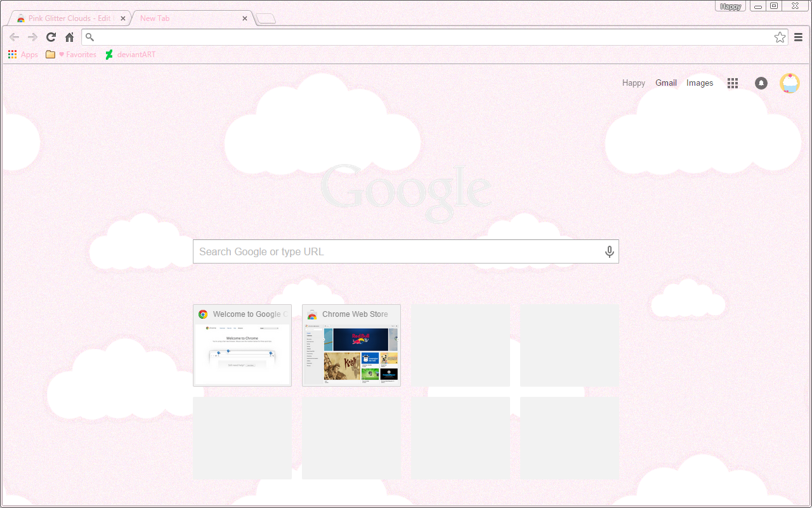This screenshot has height=508, width=812.
Task: Open the Chrome Web Store thumbnail
Action: [351, 346]
